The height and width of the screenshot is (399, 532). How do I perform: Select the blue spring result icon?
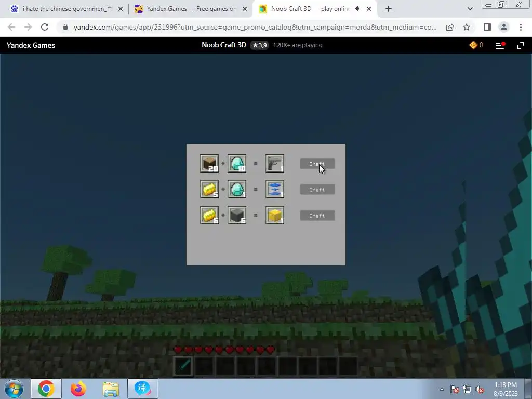[x=275, y=189]
